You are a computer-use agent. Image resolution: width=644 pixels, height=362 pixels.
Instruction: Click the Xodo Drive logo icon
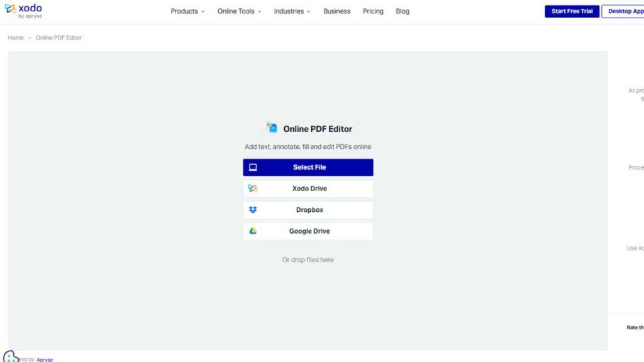[253, 189]
